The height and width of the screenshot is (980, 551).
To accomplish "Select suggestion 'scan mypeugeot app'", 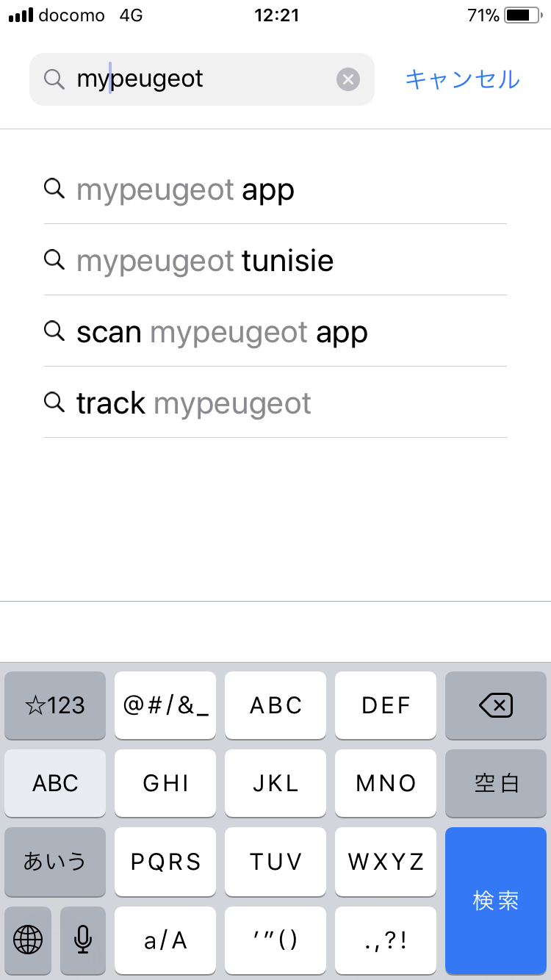I will coord(275,332).
